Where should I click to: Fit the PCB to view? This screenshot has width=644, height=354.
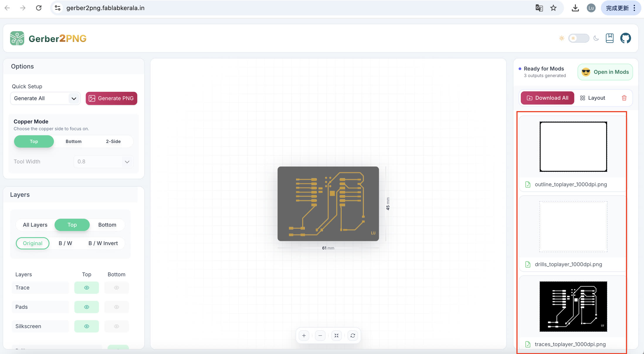(336, 336)
